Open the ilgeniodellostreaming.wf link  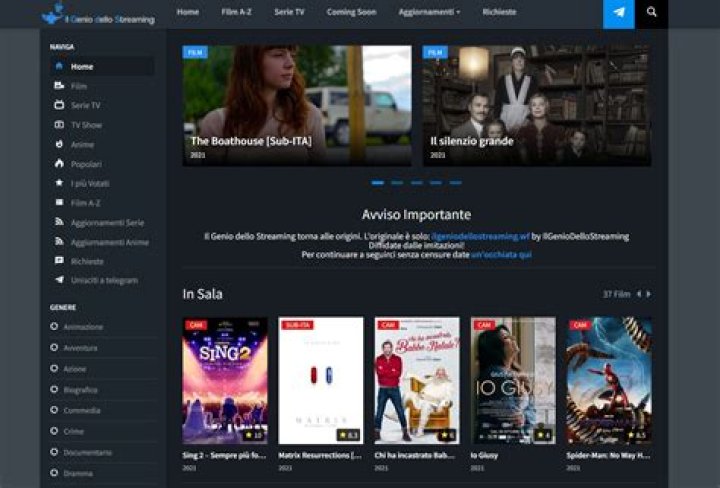click(480, 237)
